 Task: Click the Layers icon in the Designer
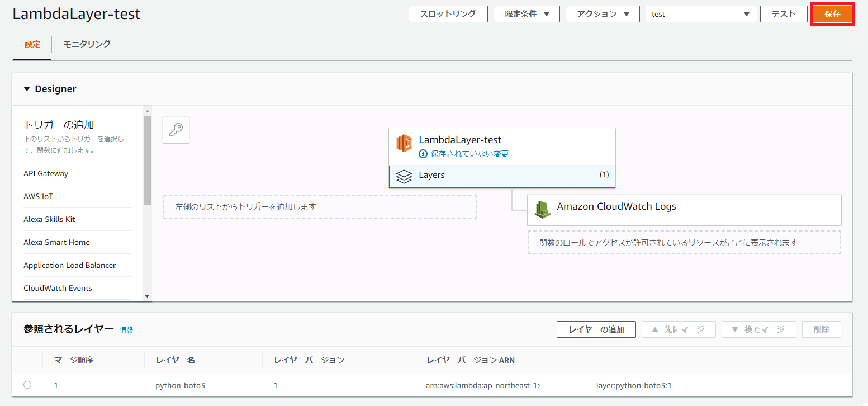click(x=404, y=176)
